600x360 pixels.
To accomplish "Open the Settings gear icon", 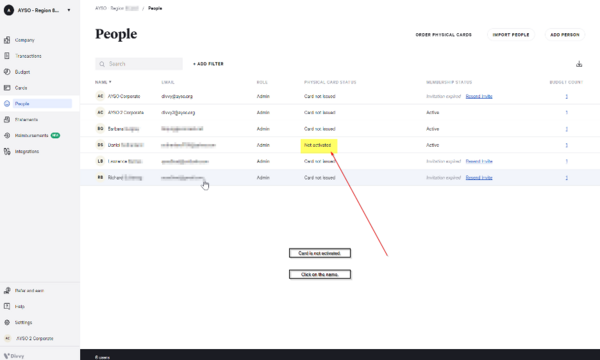I will [x=7, y=322].
